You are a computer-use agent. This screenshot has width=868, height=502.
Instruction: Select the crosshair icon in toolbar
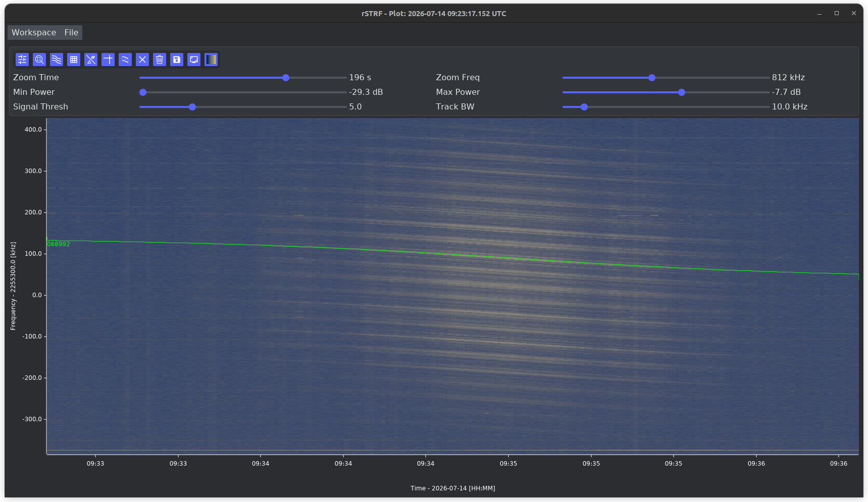(x=108, y=60)
